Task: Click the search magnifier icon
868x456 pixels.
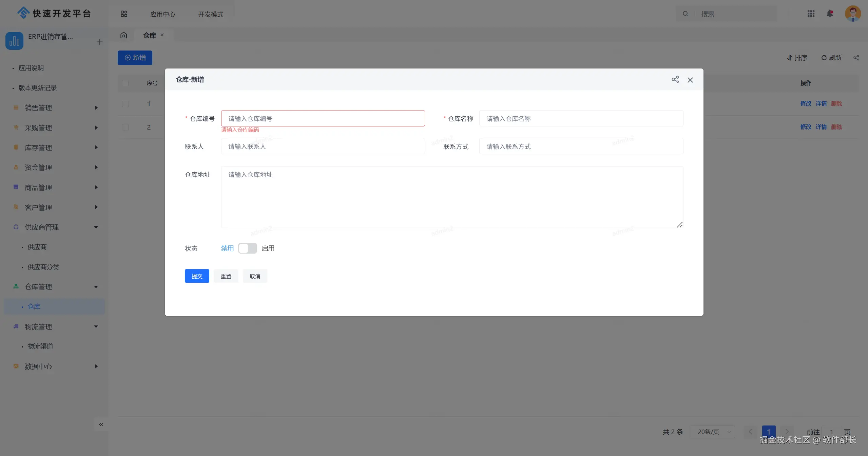Action: click(x=685, y=14)
